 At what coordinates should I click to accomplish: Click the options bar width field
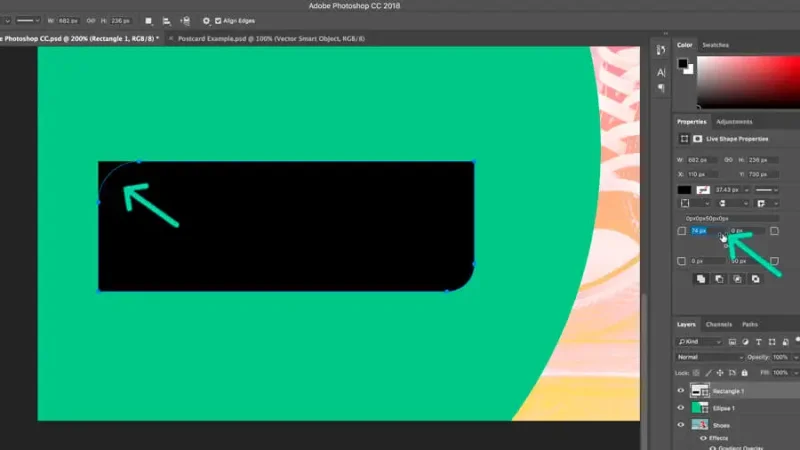(x=68, y=21)
